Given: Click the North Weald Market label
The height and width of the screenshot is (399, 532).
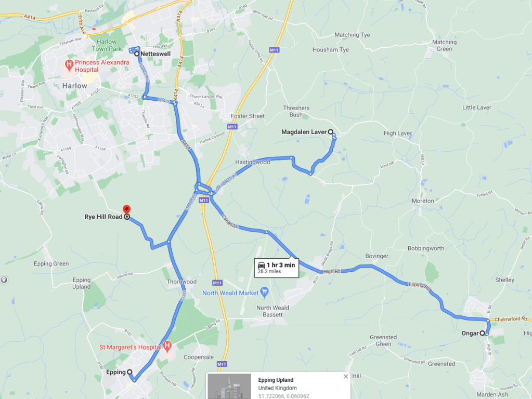Looking at the screenshot, I should (230, 293).
